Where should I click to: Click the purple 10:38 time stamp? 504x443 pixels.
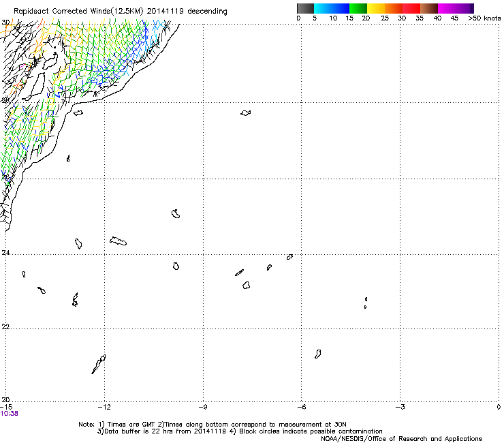point(10,414)
